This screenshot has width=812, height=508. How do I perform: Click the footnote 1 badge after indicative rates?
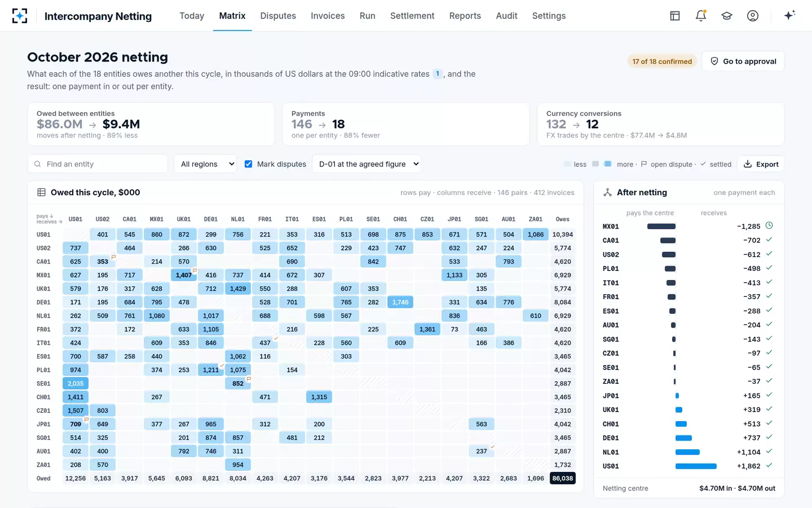[438, 74]
